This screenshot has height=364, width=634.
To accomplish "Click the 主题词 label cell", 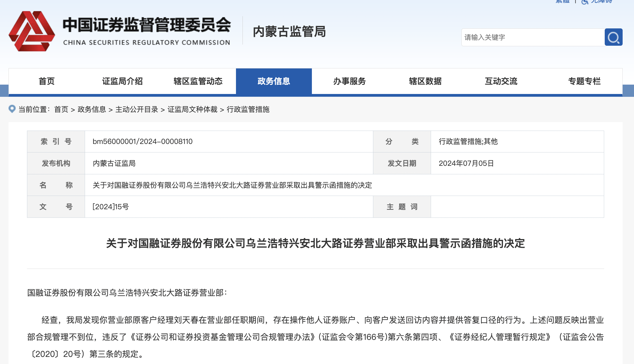I will pyautogui.click(x=402, y=207).
